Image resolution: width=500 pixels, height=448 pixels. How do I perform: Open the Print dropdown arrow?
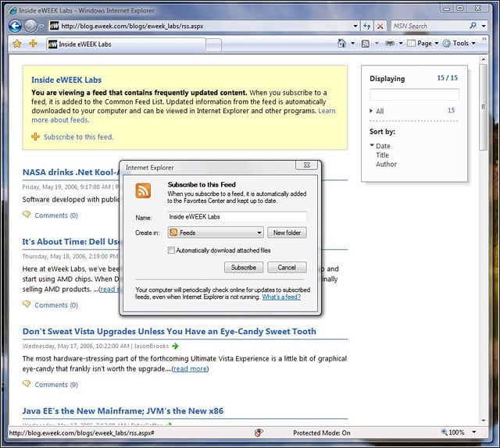(x=401, y=44)
